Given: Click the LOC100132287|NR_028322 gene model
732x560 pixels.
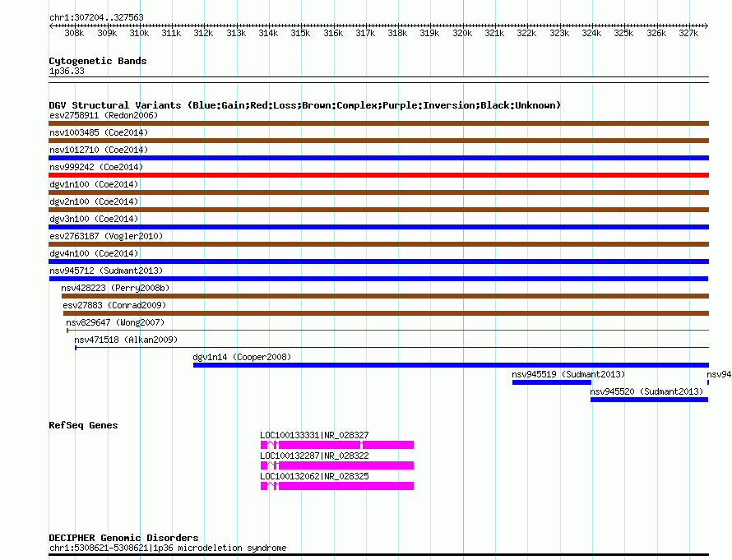Looking at the screenshot, I should point(337,465).
